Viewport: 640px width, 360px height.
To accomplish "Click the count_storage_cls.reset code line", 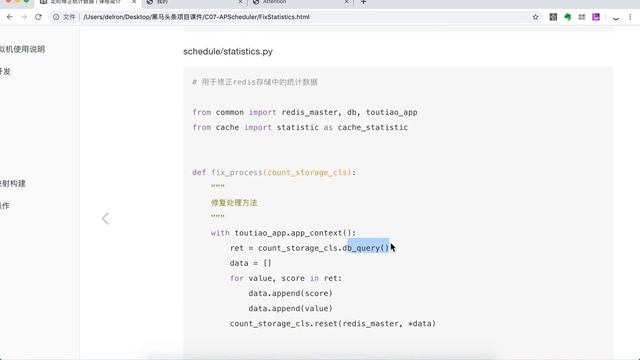I will tap(333, 324).
